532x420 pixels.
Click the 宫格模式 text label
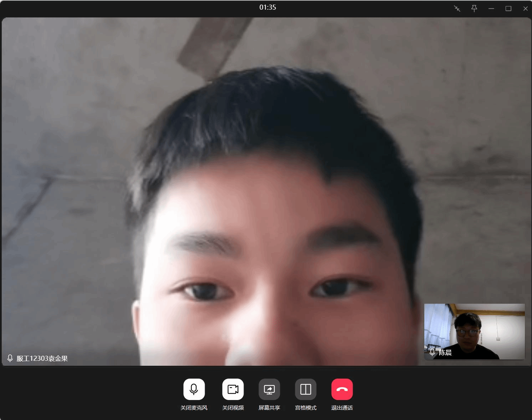coord(306,408)
